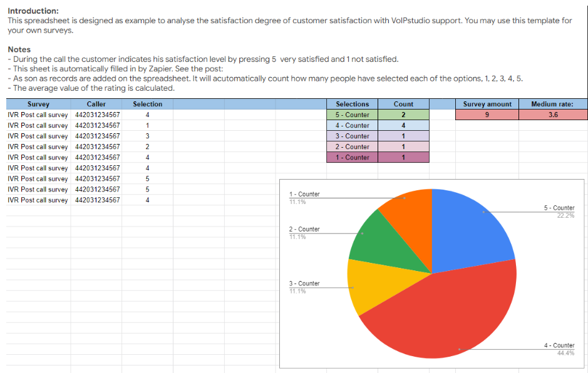
Task: Click the Selection column header
Action: coord(147,104)
